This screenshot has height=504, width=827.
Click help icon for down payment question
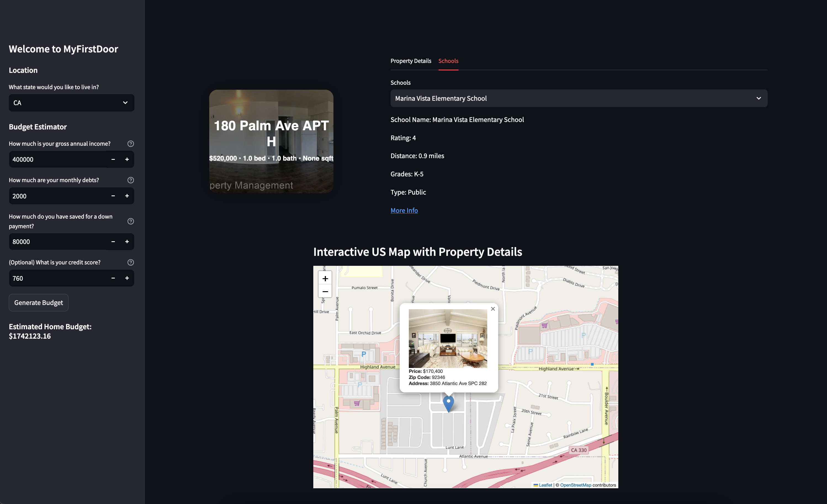click(x=131, y=221)
